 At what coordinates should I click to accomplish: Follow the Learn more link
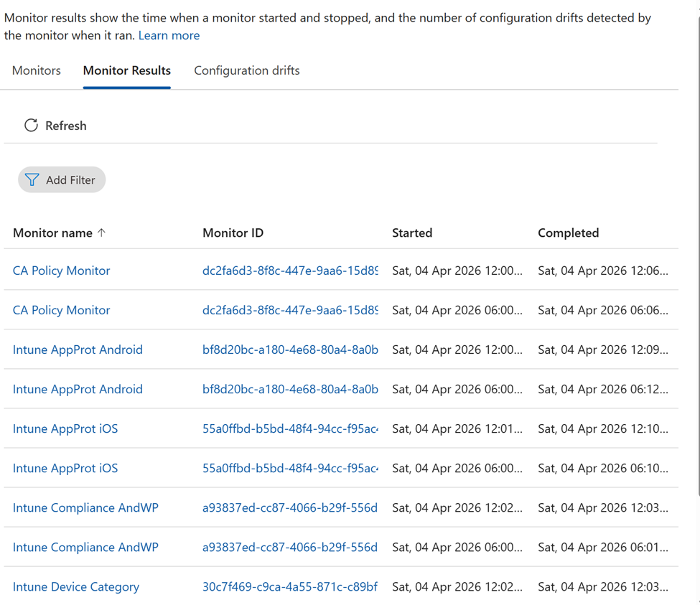coord(169,35)
